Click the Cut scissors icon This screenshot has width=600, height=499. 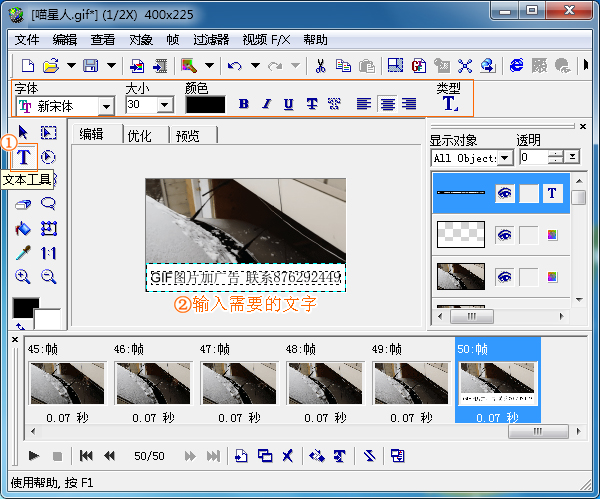(x=320, y=66)
